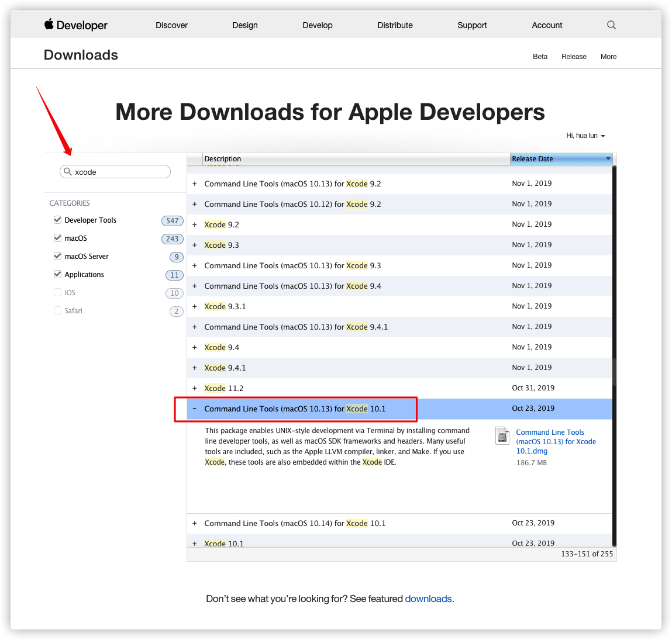
Task: Open the featured downloads link
Action: [x=428, y=599]
